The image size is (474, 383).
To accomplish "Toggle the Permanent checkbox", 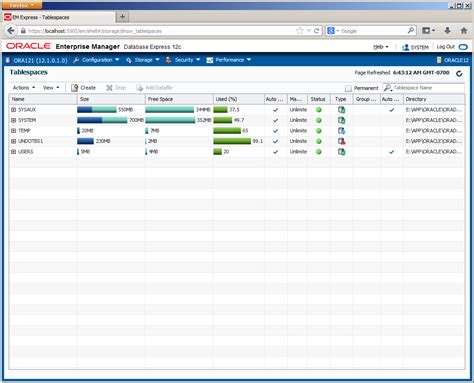I will (348, 88).
